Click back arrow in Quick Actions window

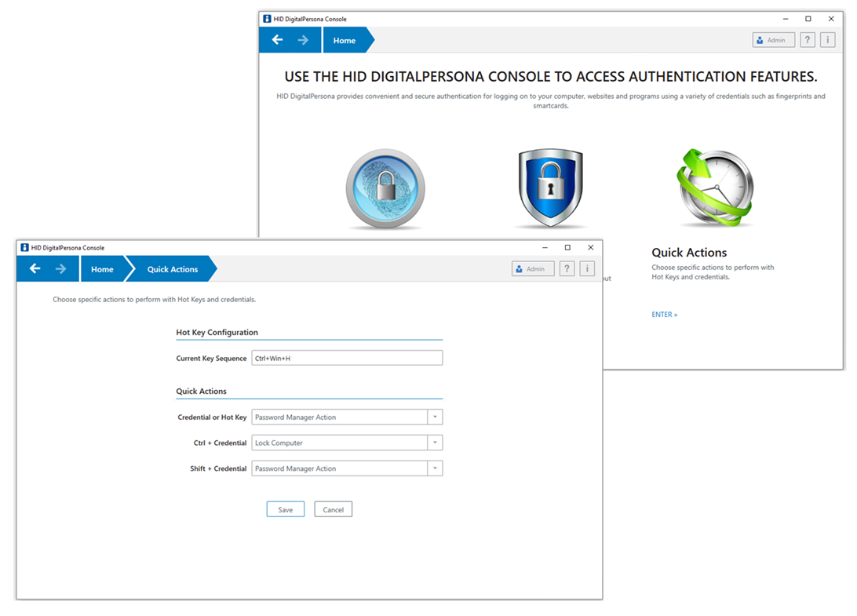(x=35, y=269)
